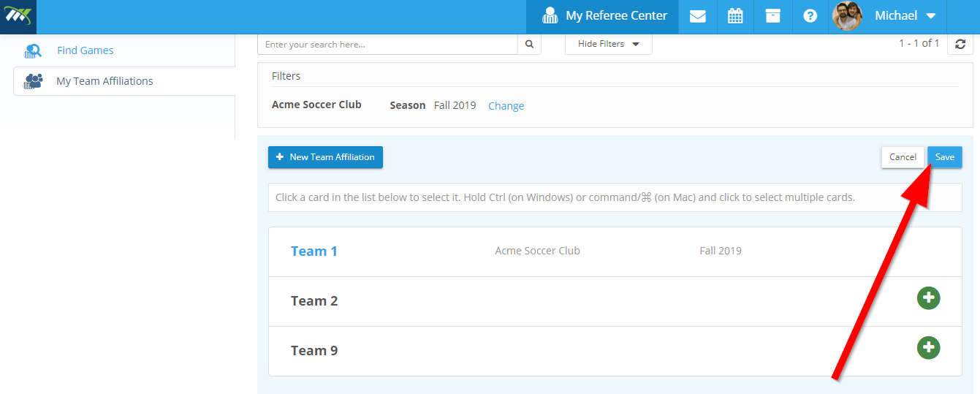This screenshot has height=394, width=980.
Task: Select My Team Affiliations sidebar item
Action: [105, 81]
